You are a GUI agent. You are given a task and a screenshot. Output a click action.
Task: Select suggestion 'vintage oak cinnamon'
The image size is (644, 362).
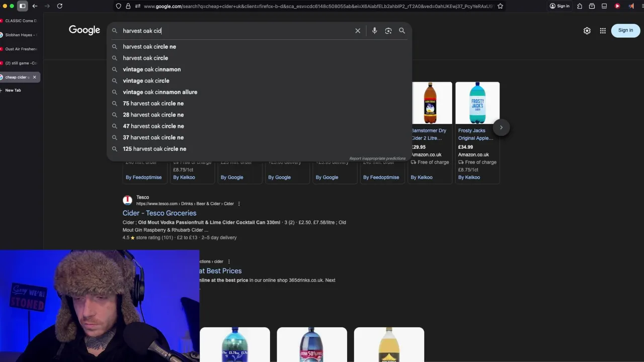[x=259, y=69]
